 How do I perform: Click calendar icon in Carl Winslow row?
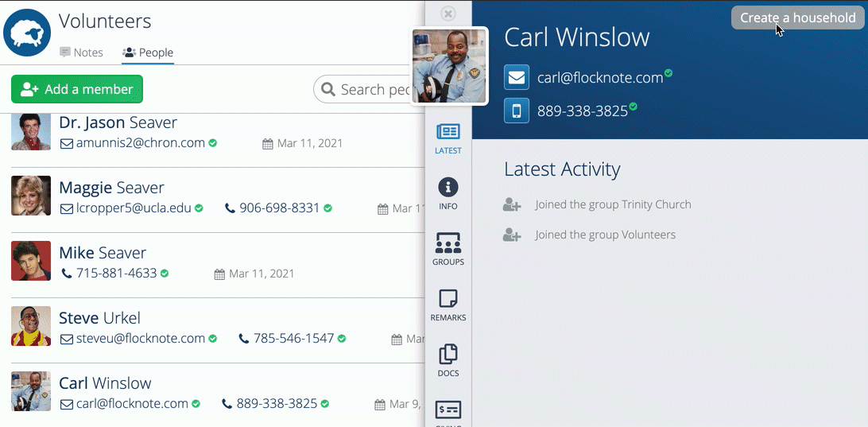[380, 404]
